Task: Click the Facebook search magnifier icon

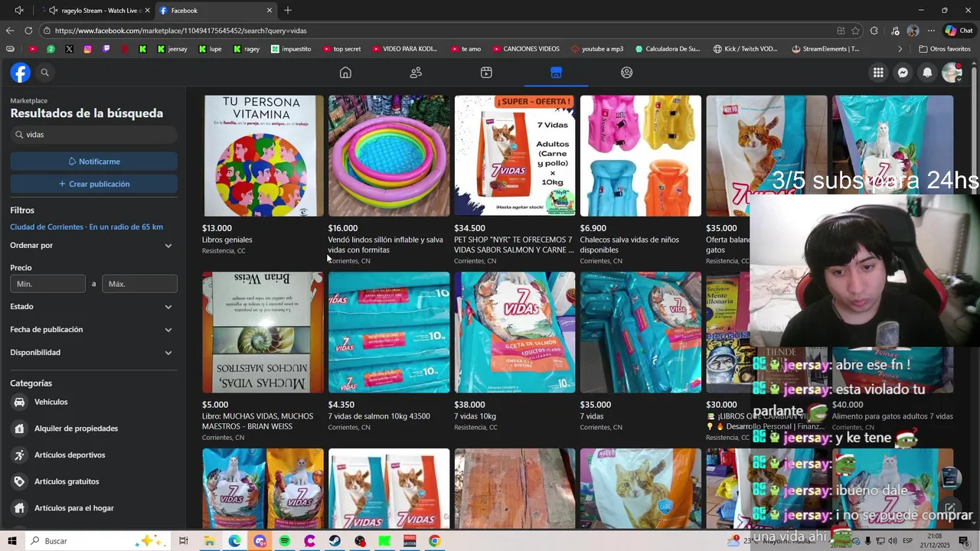Action: 44,73
